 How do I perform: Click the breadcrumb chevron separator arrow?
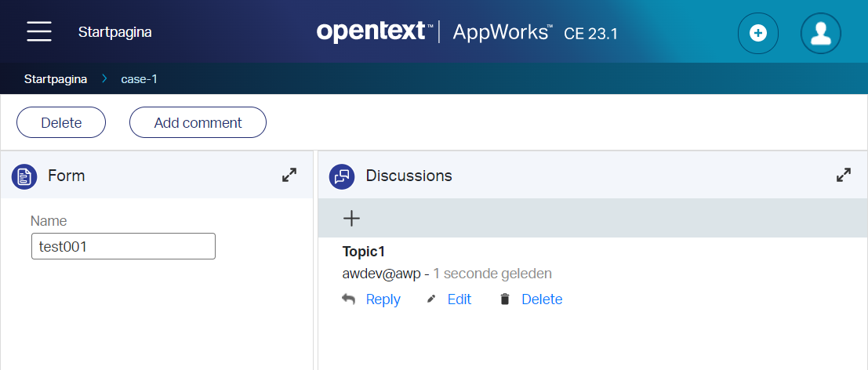pyautogui.click(x=104, y=78)
